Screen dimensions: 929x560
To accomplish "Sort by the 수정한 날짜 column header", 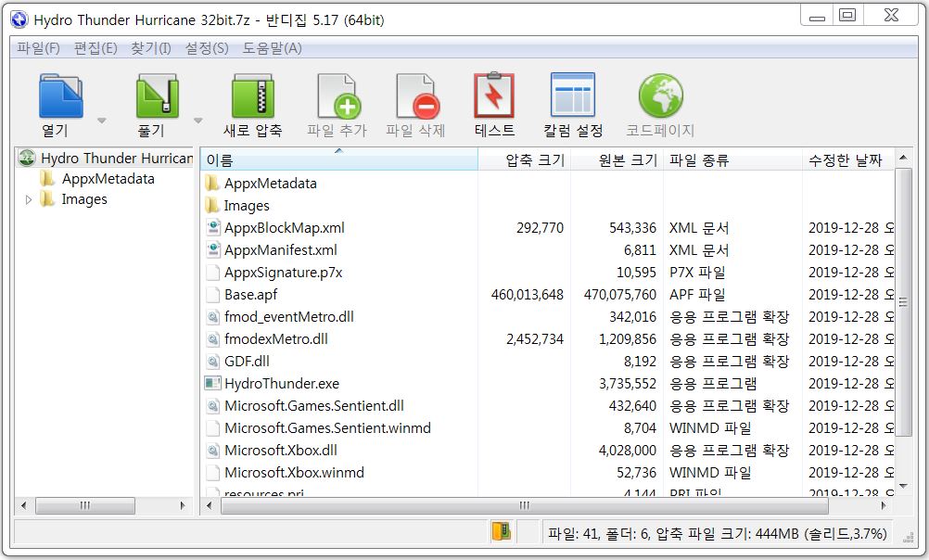I will [x=847, y=160].
